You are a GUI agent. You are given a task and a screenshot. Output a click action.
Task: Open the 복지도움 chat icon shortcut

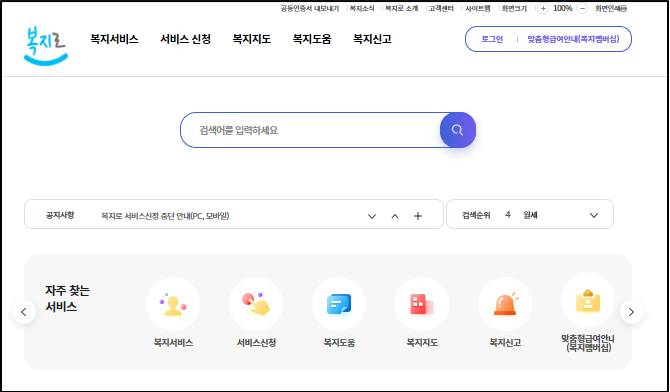(x=339, y=304)
